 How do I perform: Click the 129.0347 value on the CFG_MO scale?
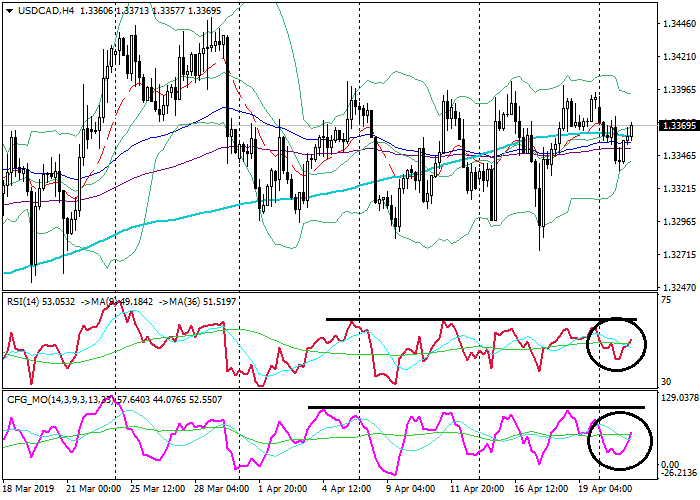click(676, 399)
